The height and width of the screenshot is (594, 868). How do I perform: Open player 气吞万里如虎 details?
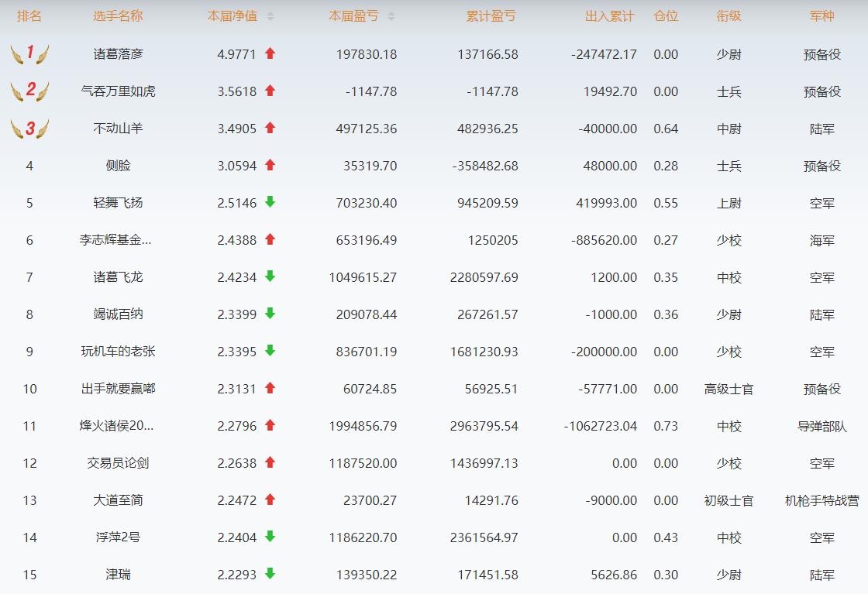coord(118,91)
